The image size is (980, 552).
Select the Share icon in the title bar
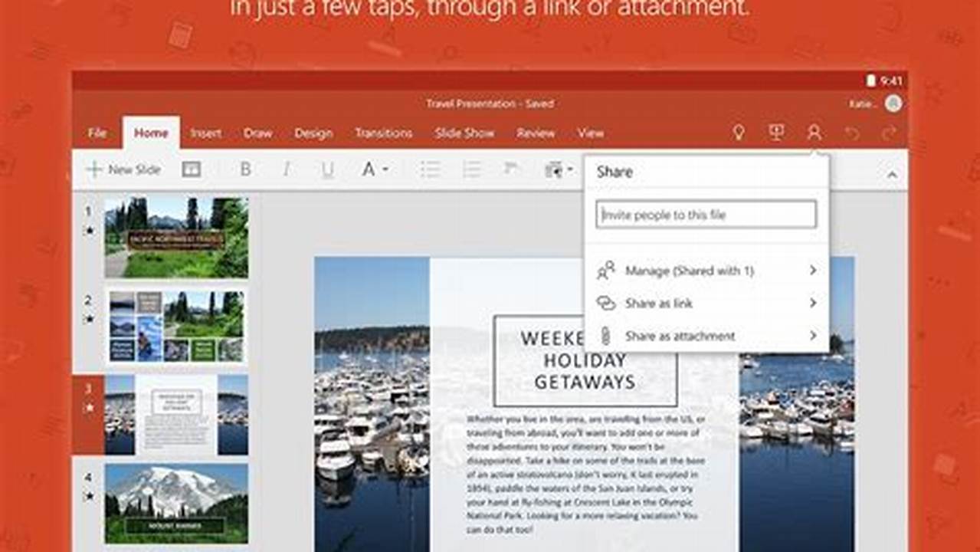814,133
